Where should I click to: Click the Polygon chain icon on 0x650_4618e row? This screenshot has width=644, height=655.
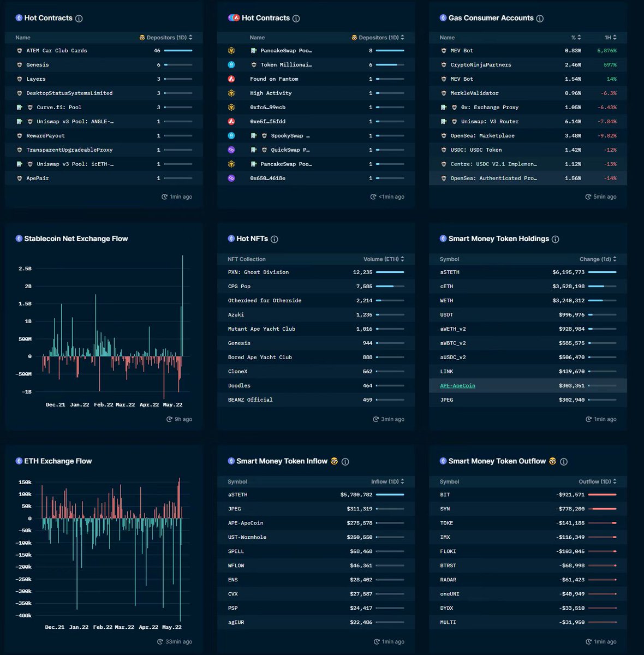coord(231,178)
